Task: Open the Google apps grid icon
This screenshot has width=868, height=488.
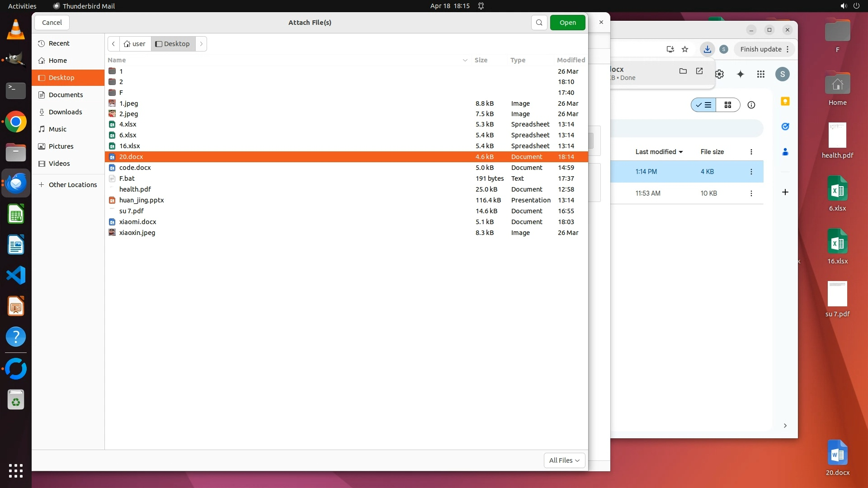Action: 761,74
